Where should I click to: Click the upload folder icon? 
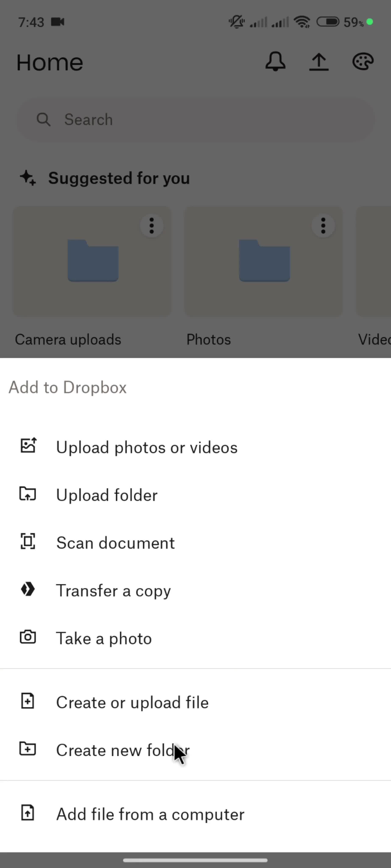pos(28,494)
